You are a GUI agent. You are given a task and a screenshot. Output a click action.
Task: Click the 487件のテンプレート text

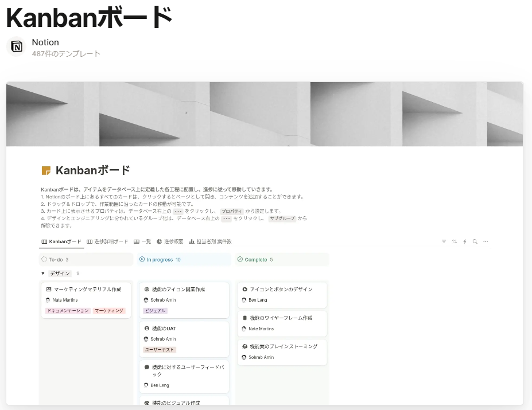(x=66, y=53)
